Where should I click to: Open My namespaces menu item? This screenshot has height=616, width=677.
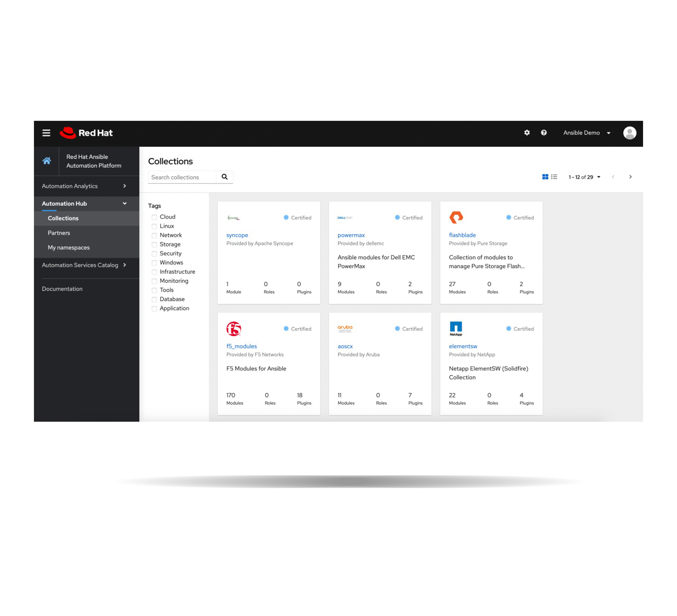(x=69, y=248)
